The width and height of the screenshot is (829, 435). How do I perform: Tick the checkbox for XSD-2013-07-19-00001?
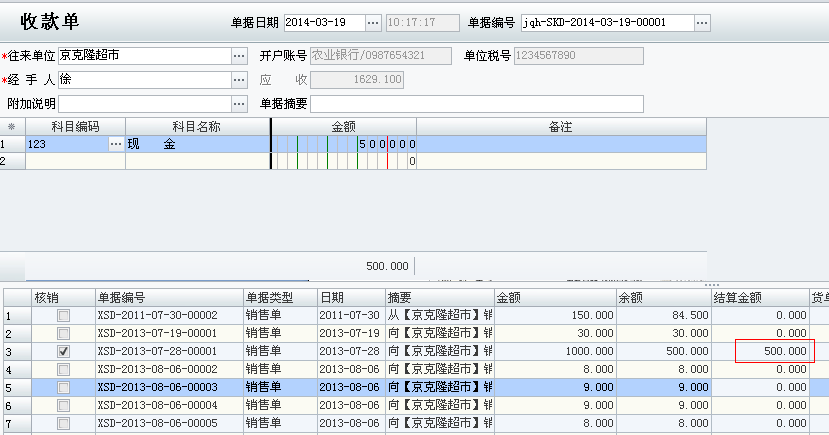pyautogui.click(x=63, y=334)
